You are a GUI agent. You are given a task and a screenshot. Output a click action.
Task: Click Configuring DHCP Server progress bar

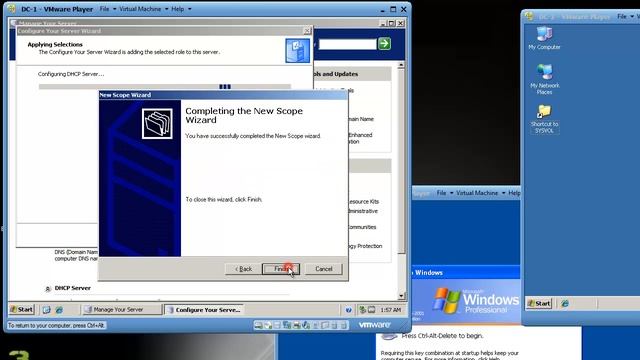tap(165, 87)
